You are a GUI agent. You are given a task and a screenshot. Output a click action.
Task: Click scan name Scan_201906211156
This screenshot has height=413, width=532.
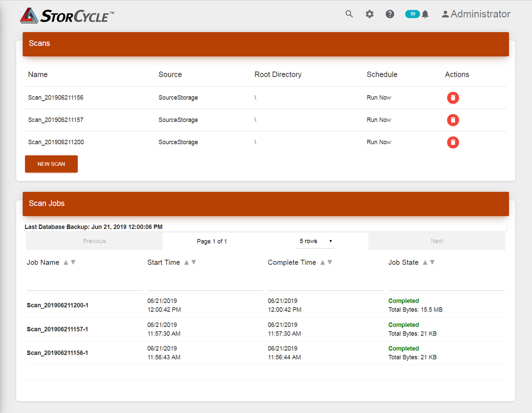(x=55, y=98)
